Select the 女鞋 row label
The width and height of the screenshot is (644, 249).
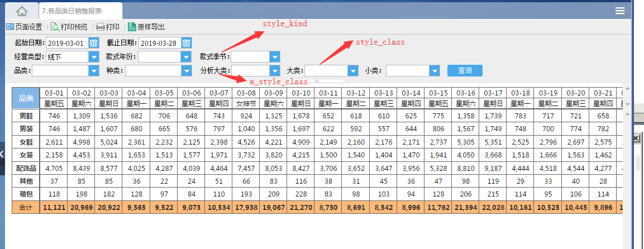26,142
